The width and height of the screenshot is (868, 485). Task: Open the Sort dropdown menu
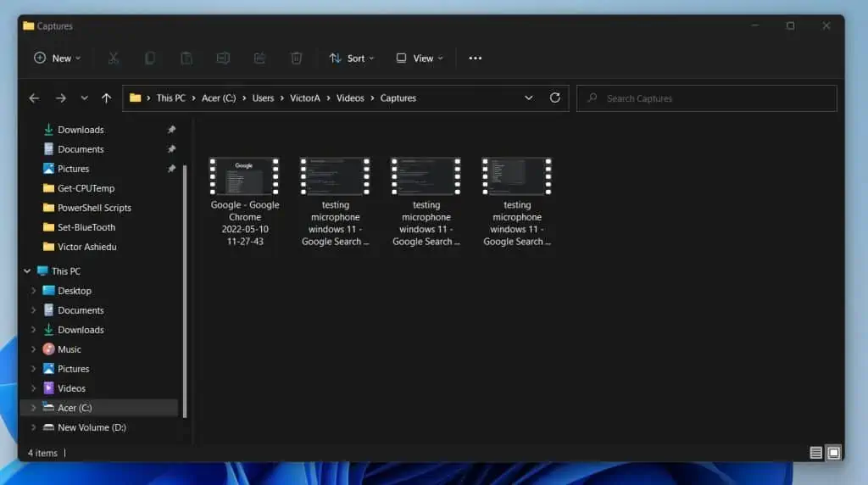coord(351,59)
